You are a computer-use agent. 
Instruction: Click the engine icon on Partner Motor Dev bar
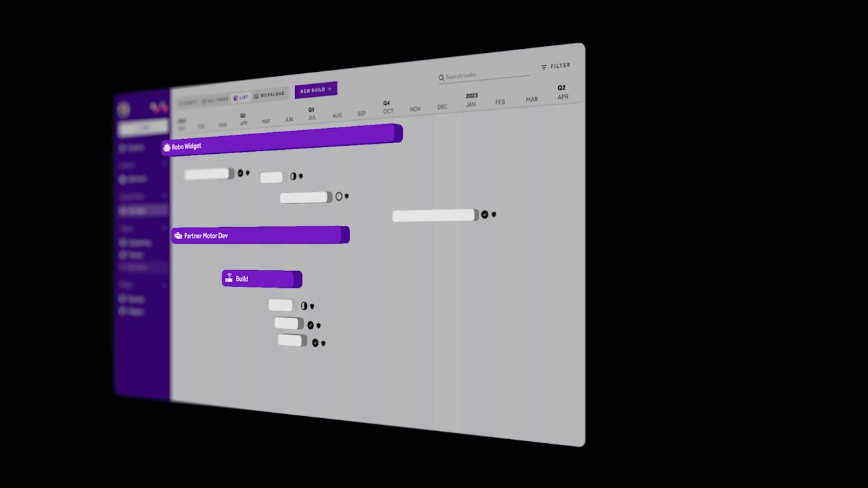pyautogui.click(x=178, y=236)
